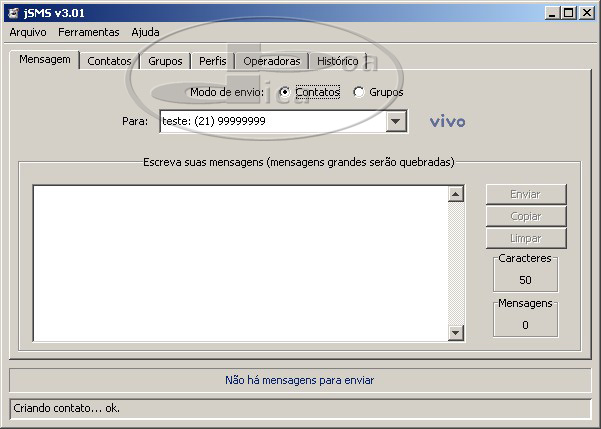Click the message scrollbar up arrow
Image resolution: width=601 pixels, height=429 pixels.
click(x=456, y=194)
